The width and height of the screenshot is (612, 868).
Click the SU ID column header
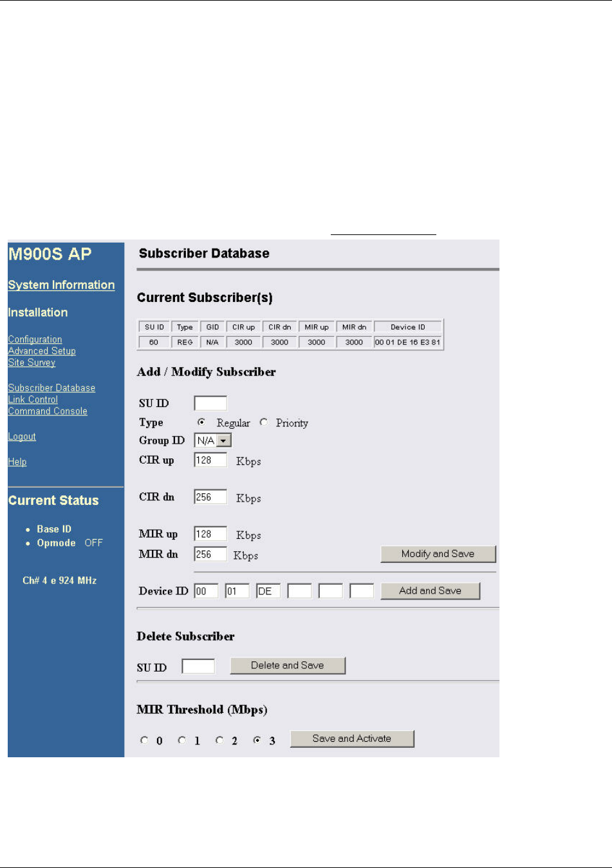click(154, 327)
